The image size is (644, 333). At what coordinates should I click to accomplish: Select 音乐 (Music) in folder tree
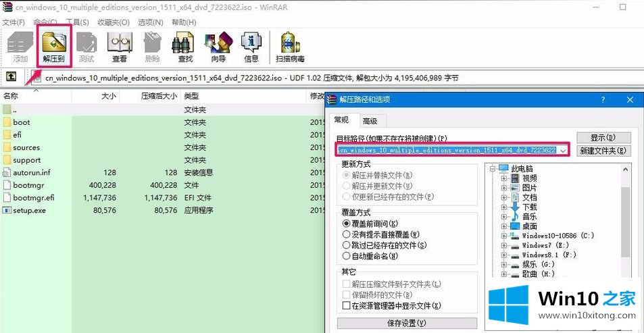pyautogui.click(x=529, y=216)
